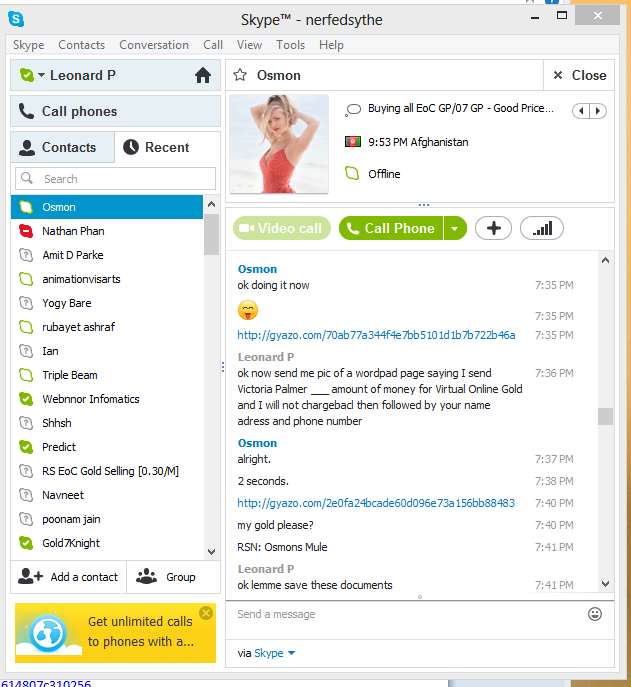Open the Conversation menu

154,45
